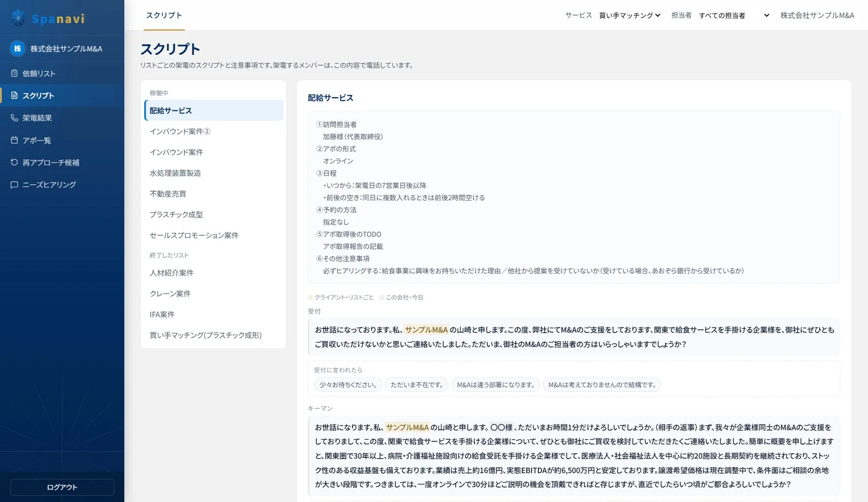
Task: Select the M&Aは考えておりませんので結構です。 chip
Action: 602,385
